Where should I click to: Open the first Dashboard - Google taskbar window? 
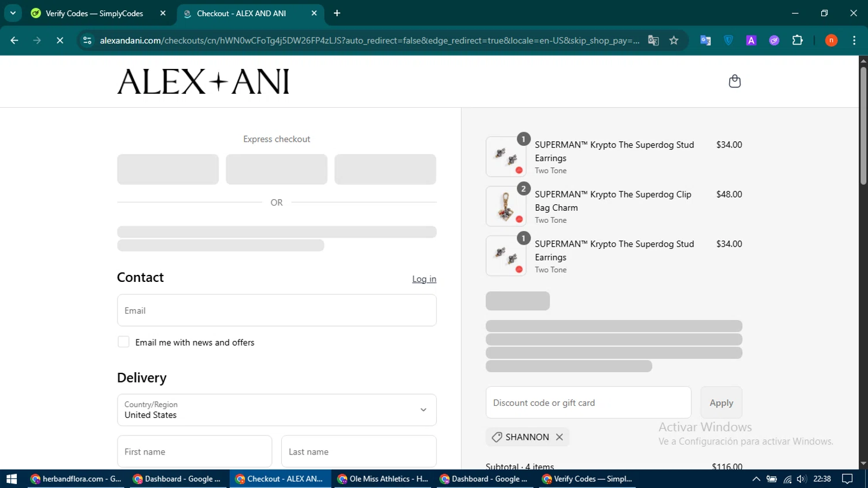tap(178, 479)
